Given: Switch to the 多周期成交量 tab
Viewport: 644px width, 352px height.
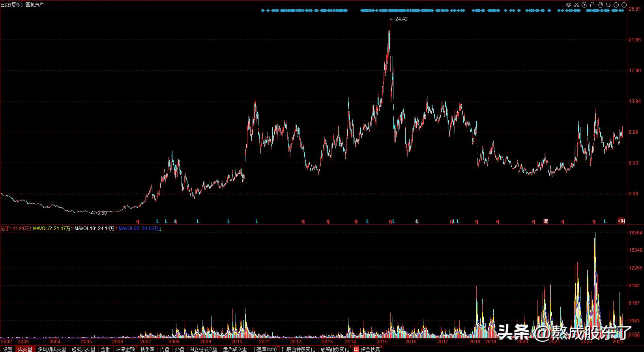Looking at the screenshot, I should [52, 349].
